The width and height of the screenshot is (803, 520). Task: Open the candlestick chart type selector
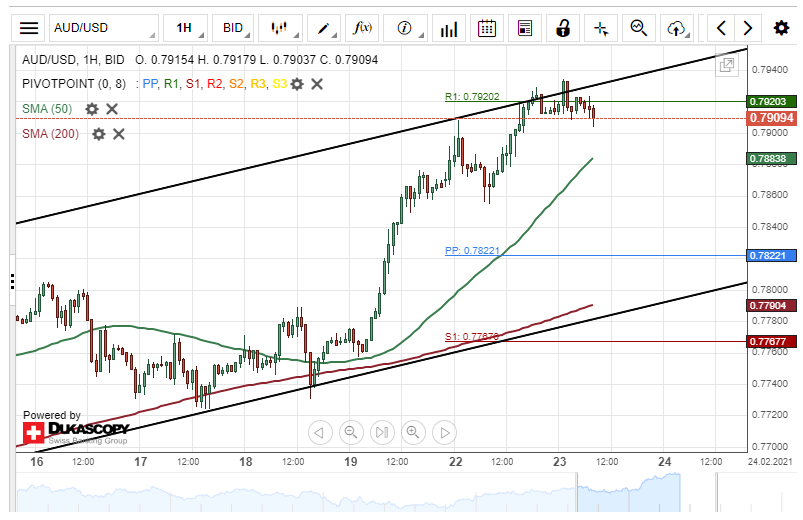pyautogui.click(x=280, y=28)
